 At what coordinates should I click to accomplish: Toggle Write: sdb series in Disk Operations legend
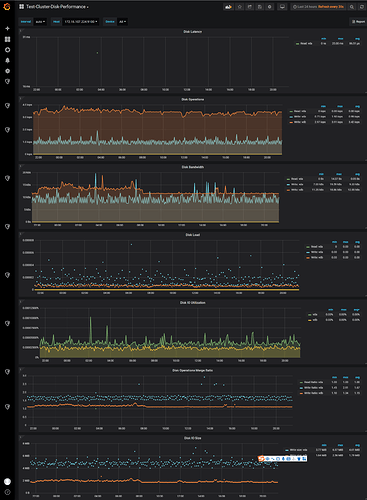tap(300, 122)
